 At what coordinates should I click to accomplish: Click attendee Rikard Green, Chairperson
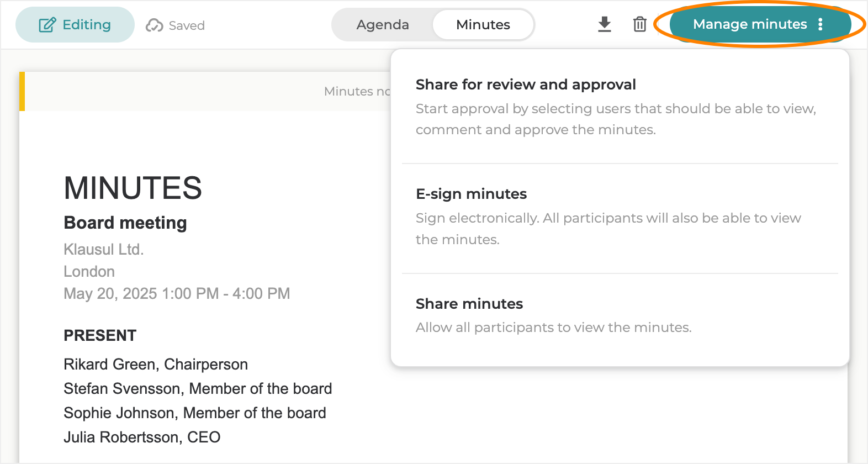click(x=156, y=365)
